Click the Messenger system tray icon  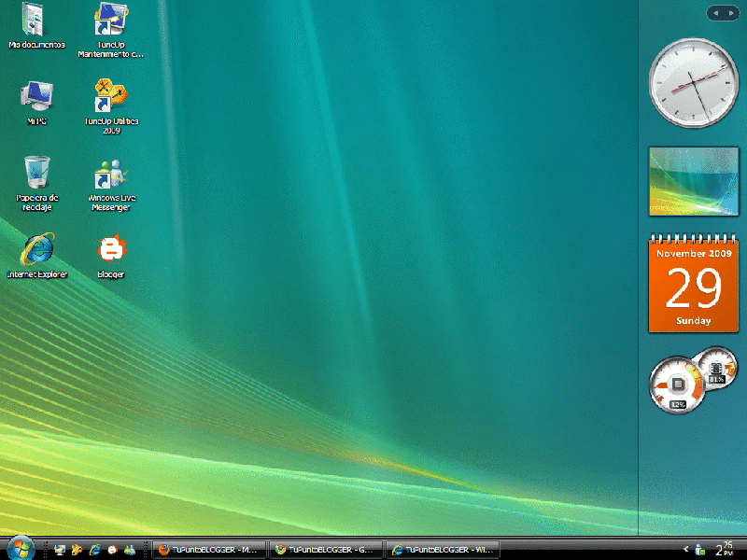[699, 550]
